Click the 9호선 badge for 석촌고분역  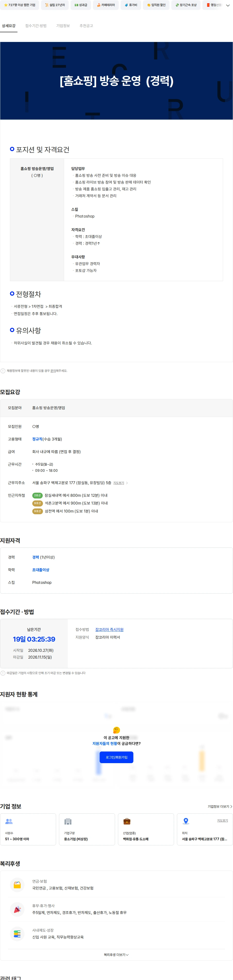coord(37,503)
